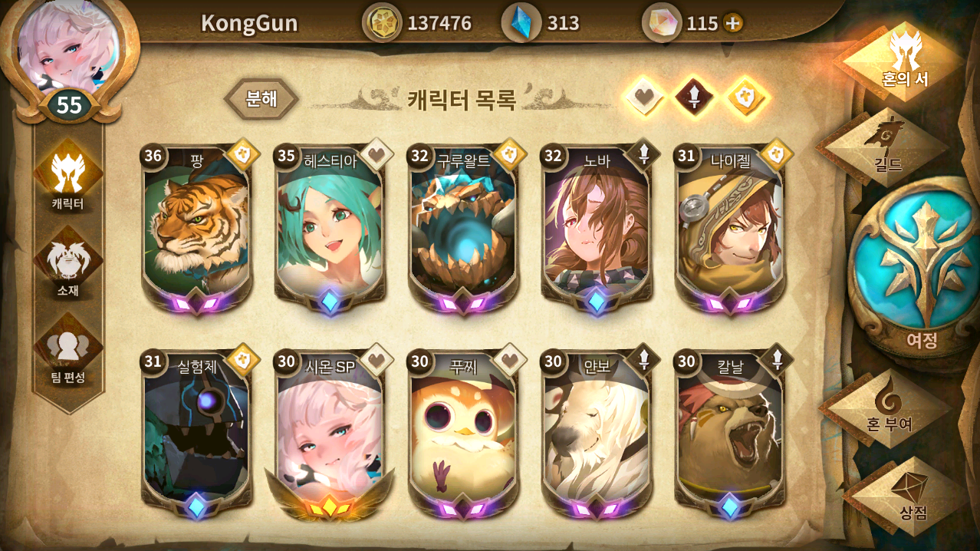Image resolution: width=980 pixels, height=551 pixels.
Task: Switch to the 소재 tab
Action: point(68,263)
